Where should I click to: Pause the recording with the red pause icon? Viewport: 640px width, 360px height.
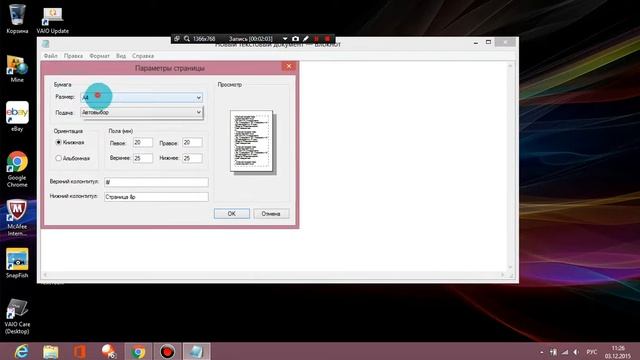(316, 39)
